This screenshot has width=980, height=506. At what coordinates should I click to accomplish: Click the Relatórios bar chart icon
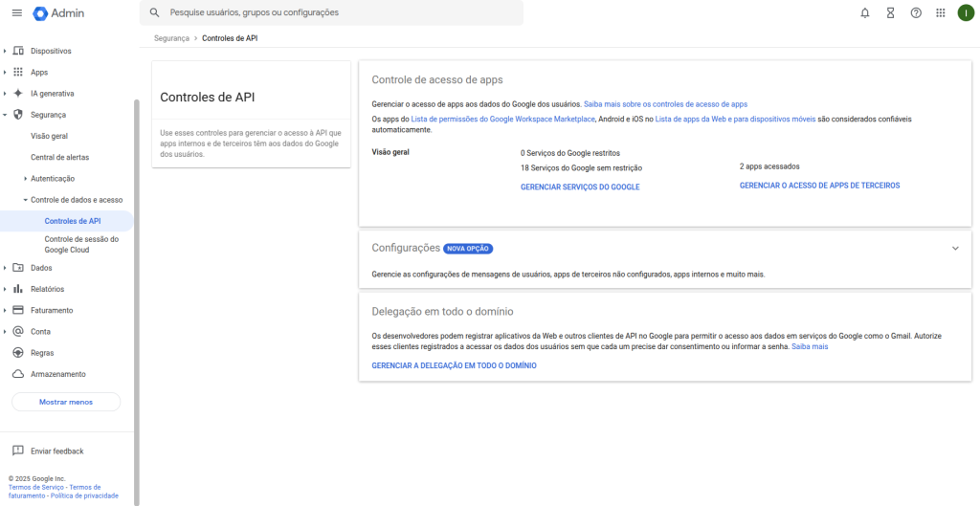18,289
